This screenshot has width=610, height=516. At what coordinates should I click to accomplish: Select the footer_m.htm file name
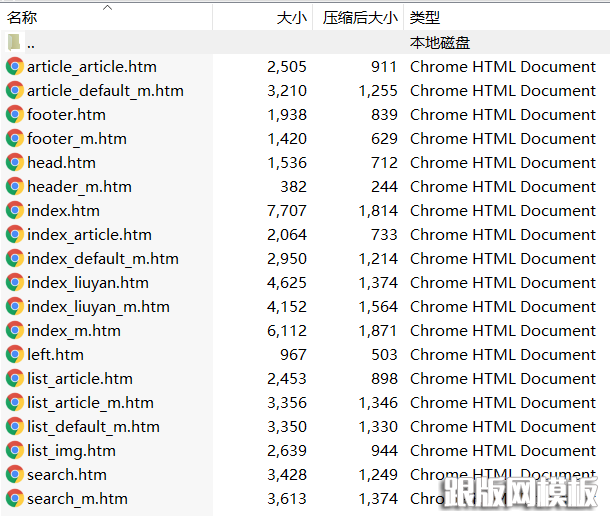[77, 139]
